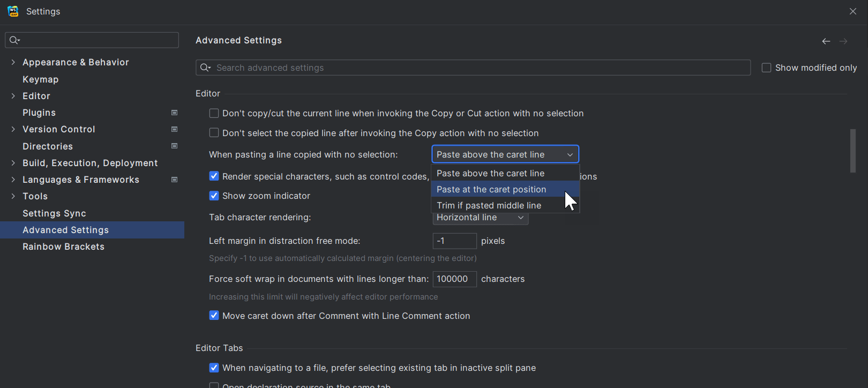Click the project-level icon beside Languages & Frameworks
This screenshot has height=388, width=868.
[174, 180]
